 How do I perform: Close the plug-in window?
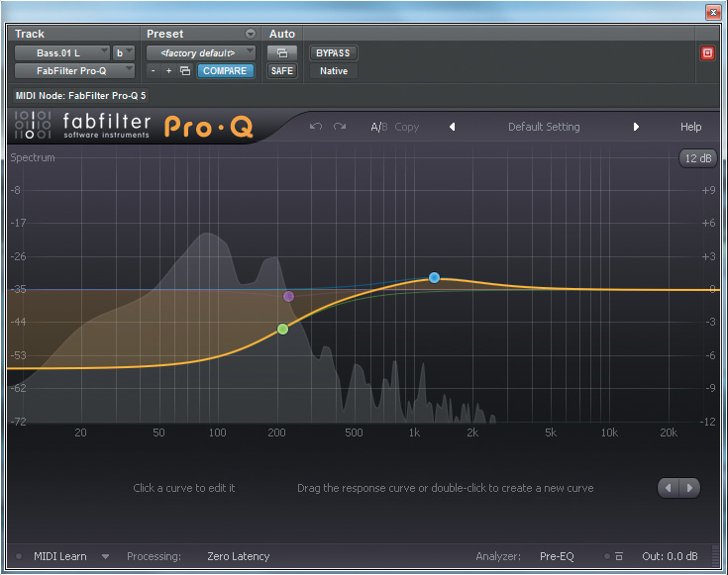click(713, 12)
